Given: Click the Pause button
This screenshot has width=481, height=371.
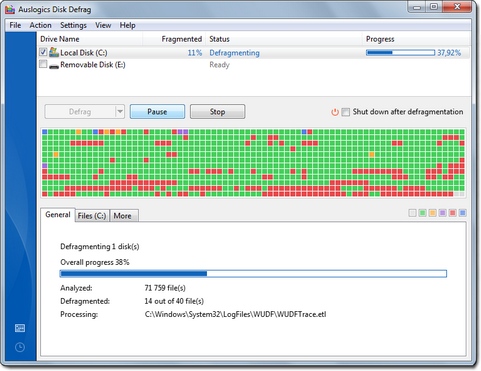Looking at the screenshot, I should 157,112.
